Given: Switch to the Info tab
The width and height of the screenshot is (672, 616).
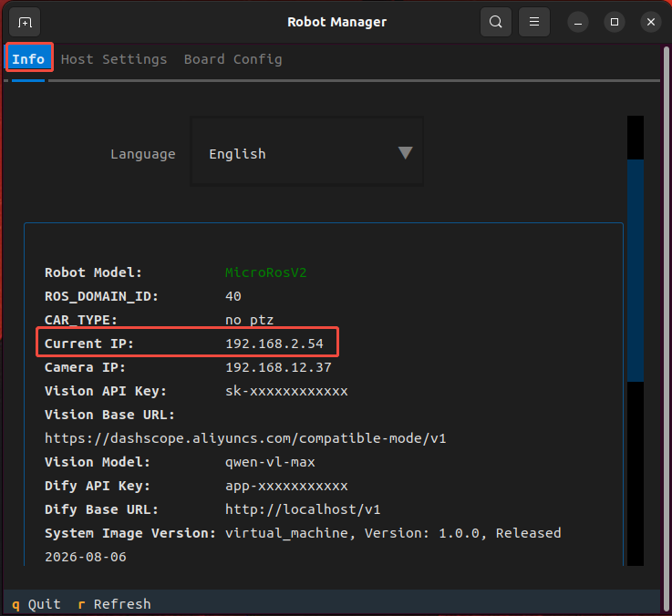Looking at the screenshot, I should coord(28,59).
